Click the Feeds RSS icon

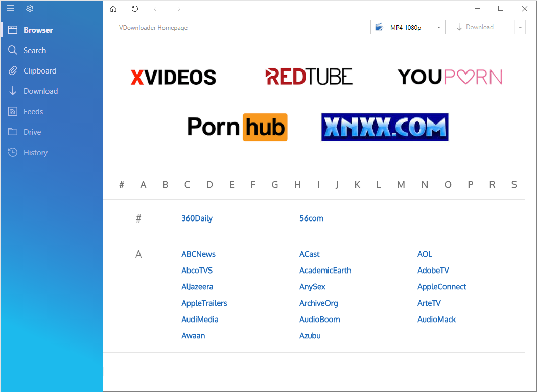point(13,111)
